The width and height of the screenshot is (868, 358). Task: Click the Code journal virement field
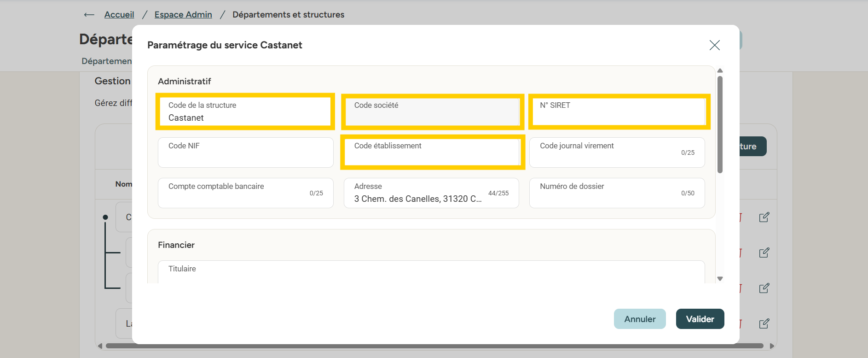point(617,152)
